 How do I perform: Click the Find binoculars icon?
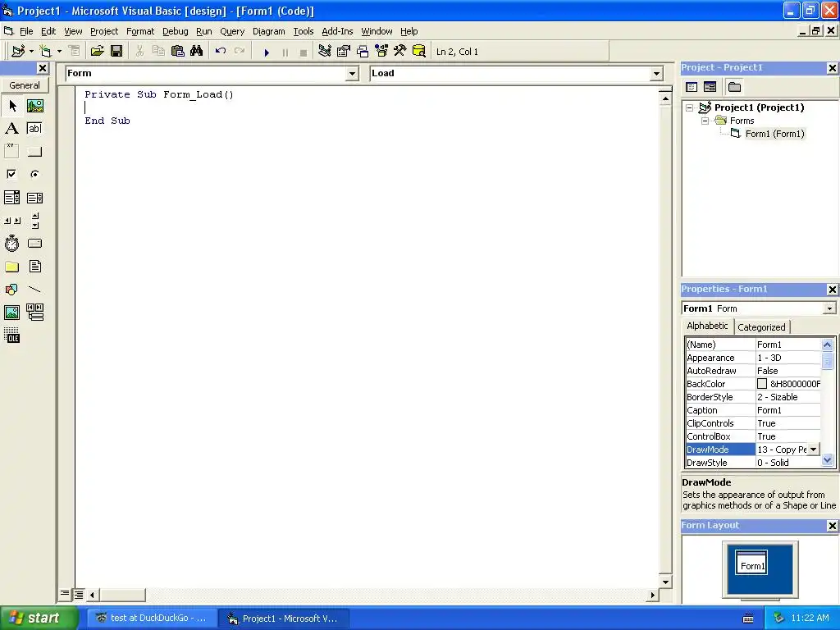click(x=196, y=52)
